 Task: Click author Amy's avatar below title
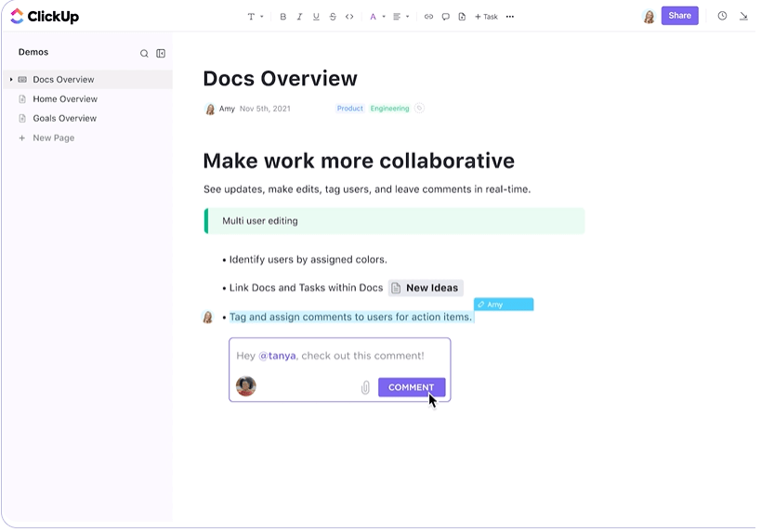tap(210, 109)
